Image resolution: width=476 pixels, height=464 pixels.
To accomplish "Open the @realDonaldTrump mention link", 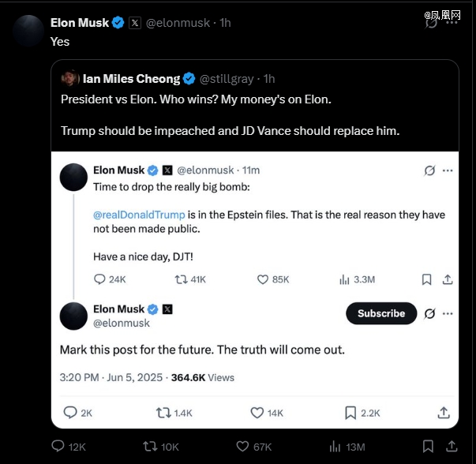I will tap(139, 215).
